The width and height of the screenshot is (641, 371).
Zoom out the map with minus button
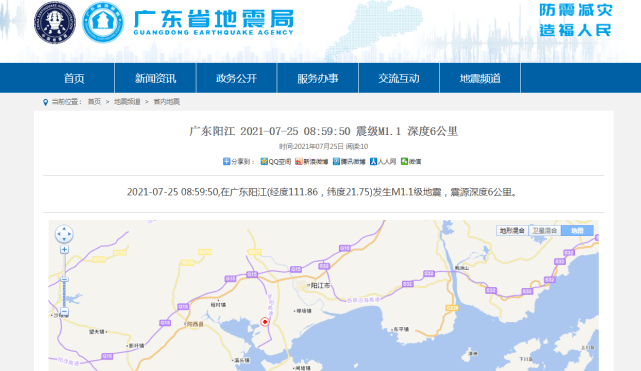[64, 312]
